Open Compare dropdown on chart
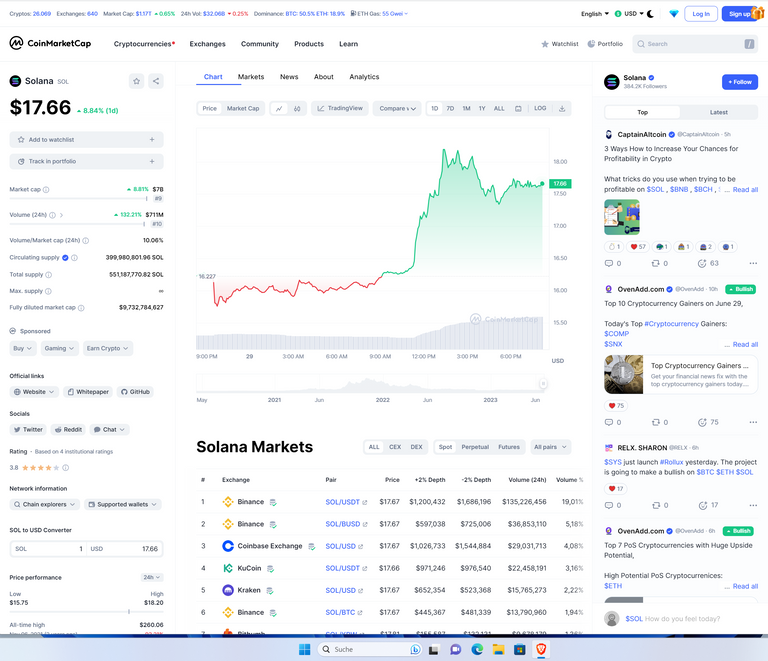Screen dimensions: 768x661 (x=397, y=109)
